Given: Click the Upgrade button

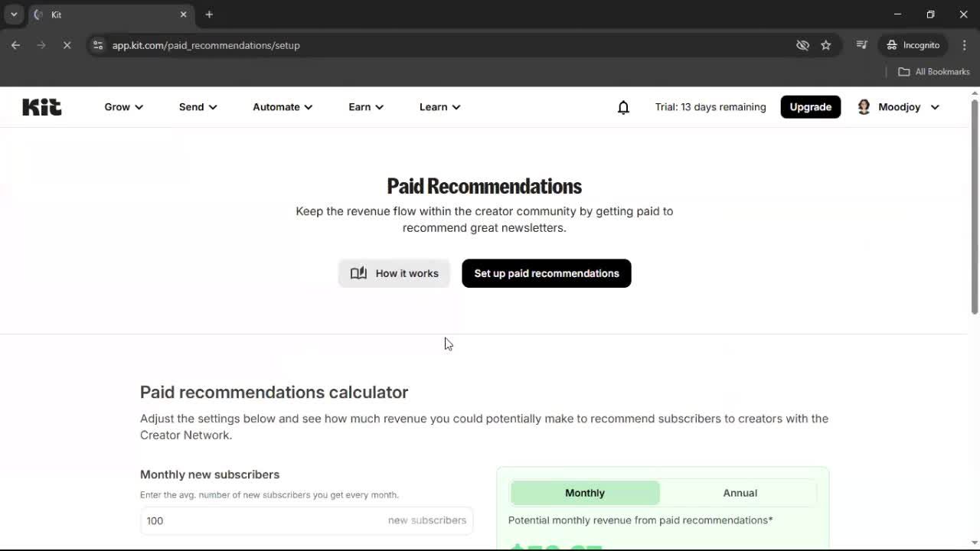Looking at the screenshot, I should [x=810, y=106].
